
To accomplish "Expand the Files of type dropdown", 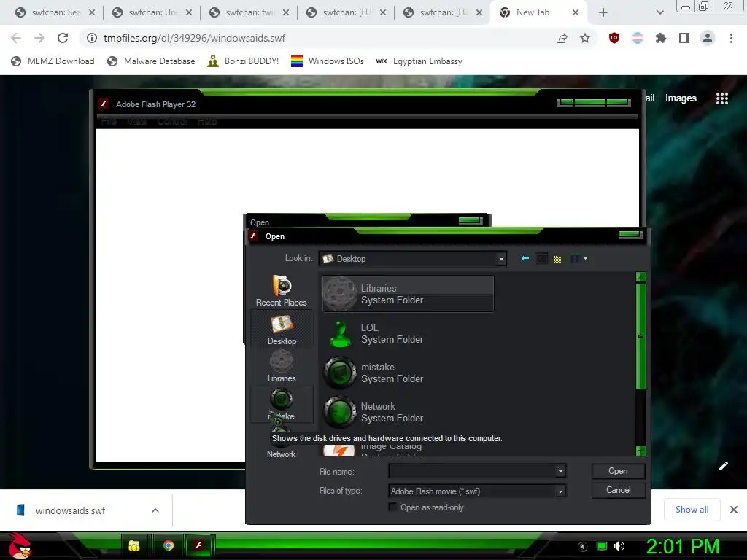I will coord(560,491).
